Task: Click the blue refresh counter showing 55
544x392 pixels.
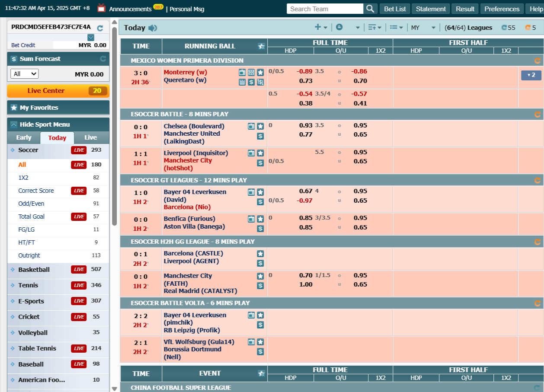Action: click(x=508, y=28)
